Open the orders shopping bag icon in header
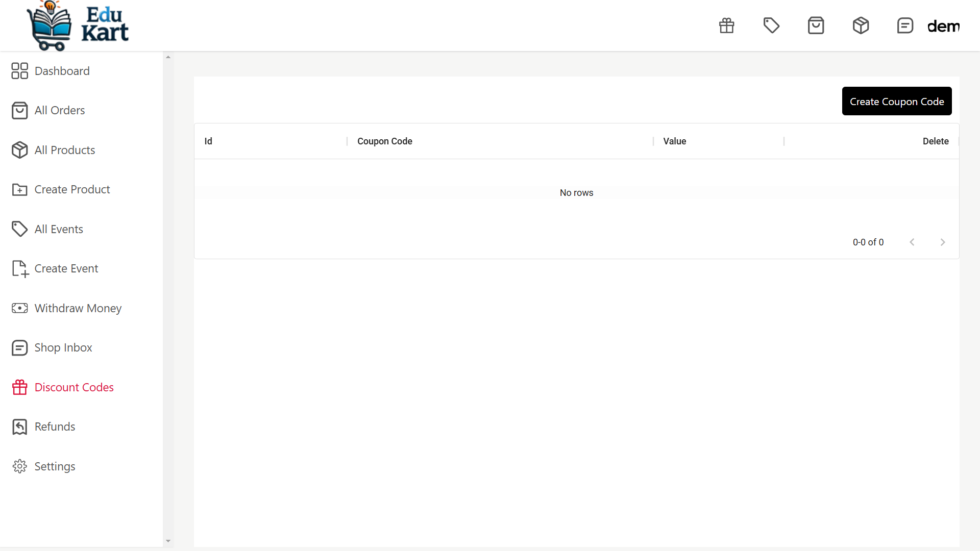980x551 pixels. [x=816, y=26]
